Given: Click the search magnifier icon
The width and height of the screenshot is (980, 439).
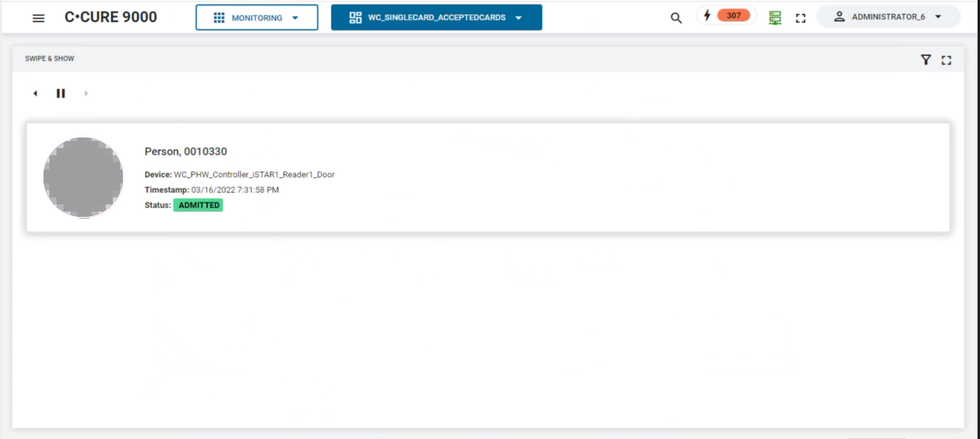Looking at the screenshot, I should (676, 18).
